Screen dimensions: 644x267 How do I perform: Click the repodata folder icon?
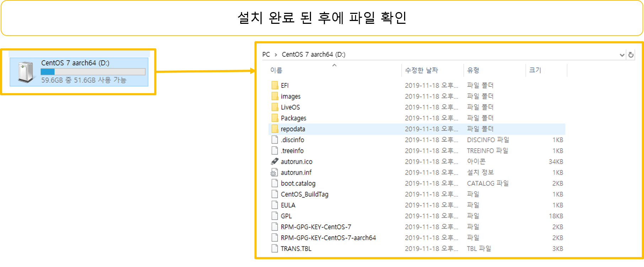pyautogui.click(x=275, y=129)
